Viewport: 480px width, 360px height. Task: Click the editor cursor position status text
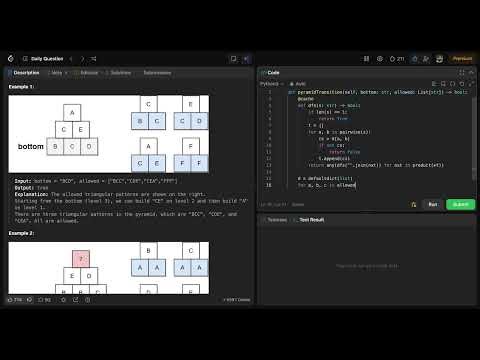coord(273,204)
